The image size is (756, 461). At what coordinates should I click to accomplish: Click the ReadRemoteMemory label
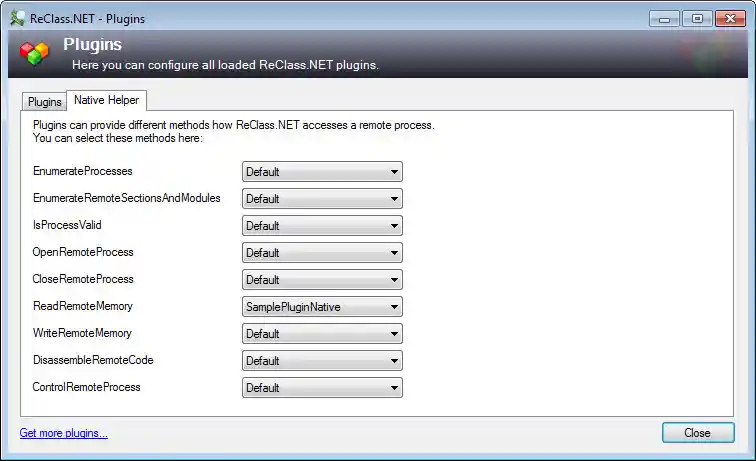[82, 306]
